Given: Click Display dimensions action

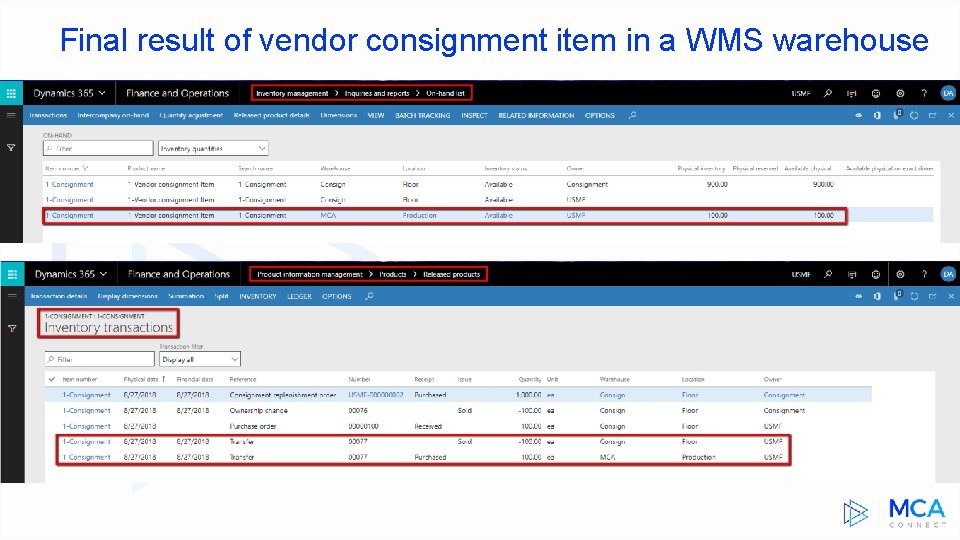Looking at the screenshot, I should 127,296.
